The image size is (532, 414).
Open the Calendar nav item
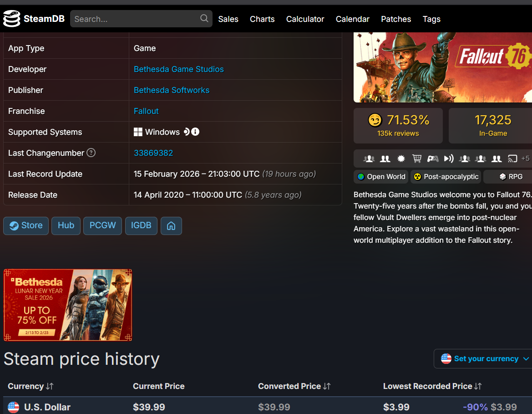pos(353,19)
